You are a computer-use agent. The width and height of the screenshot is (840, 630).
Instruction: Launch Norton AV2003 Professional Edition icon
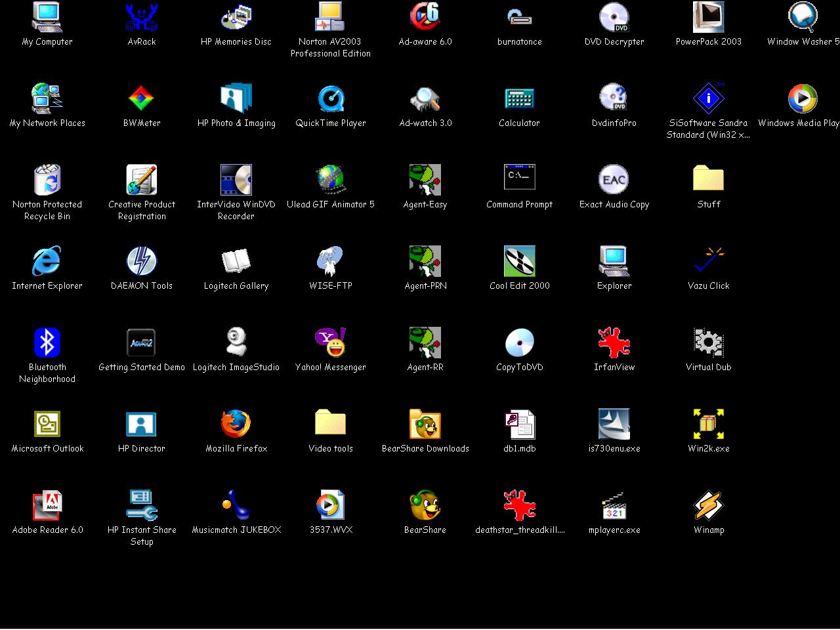331,17
